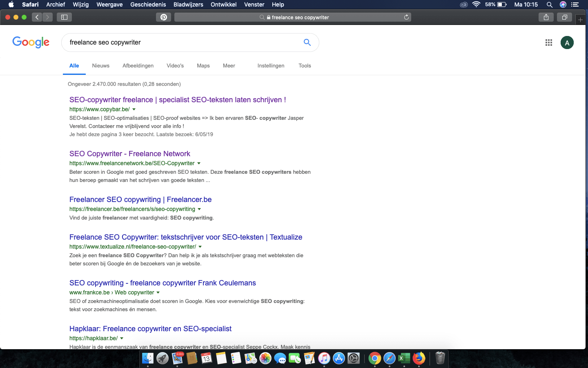Open the Archief menu
Image resolution: width=588 pixels, height=368 pixels.
(56, 4)
